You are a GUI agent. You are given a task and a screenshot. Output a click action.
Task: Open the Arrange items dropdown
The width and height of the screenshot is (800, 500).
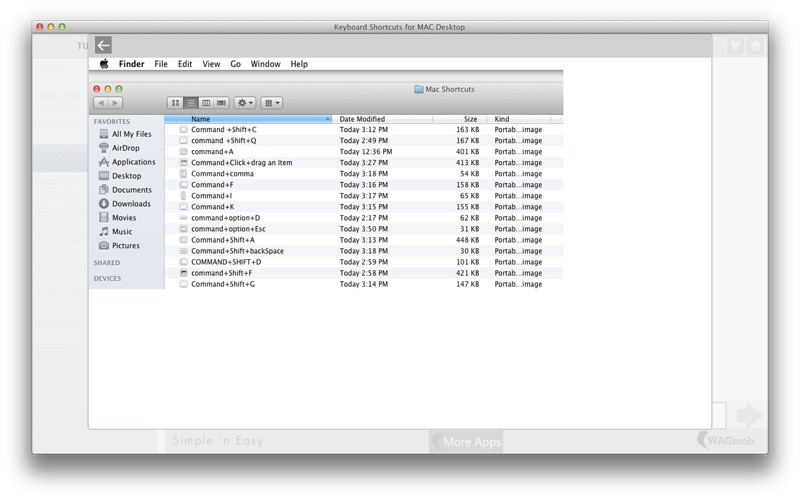[271, 103]
